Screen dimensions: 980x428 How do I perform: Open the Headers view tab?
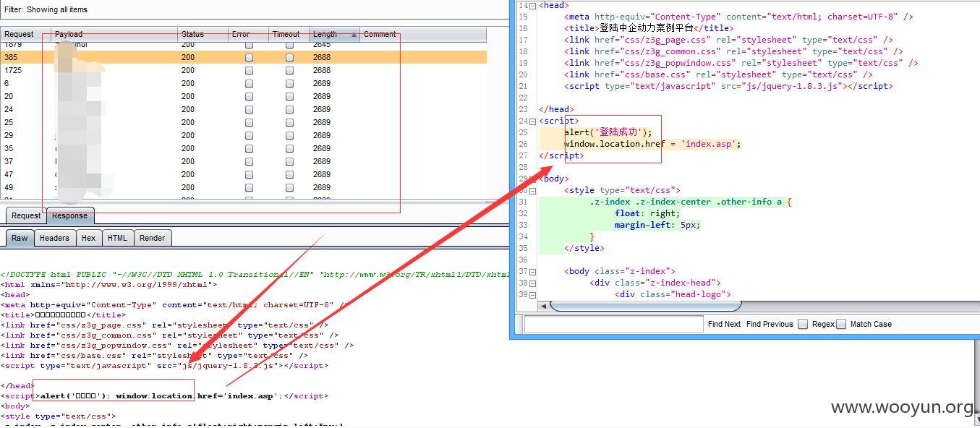click(x=54, y=238)
